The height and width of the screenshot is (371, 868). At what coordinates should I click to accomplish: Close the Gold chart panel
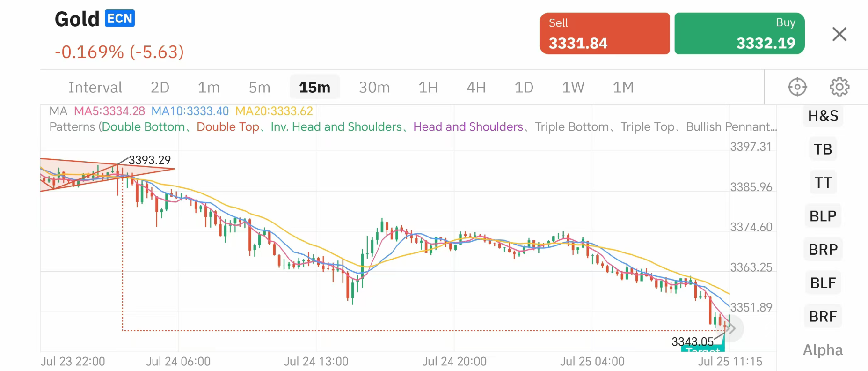click(x=839, y=34)
